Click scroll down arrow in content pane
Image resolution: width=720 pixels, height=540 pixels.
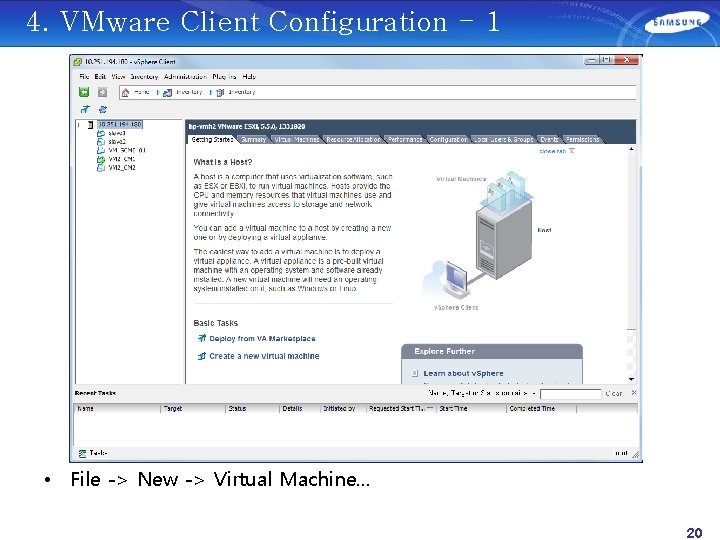click(x=631, y=379)
